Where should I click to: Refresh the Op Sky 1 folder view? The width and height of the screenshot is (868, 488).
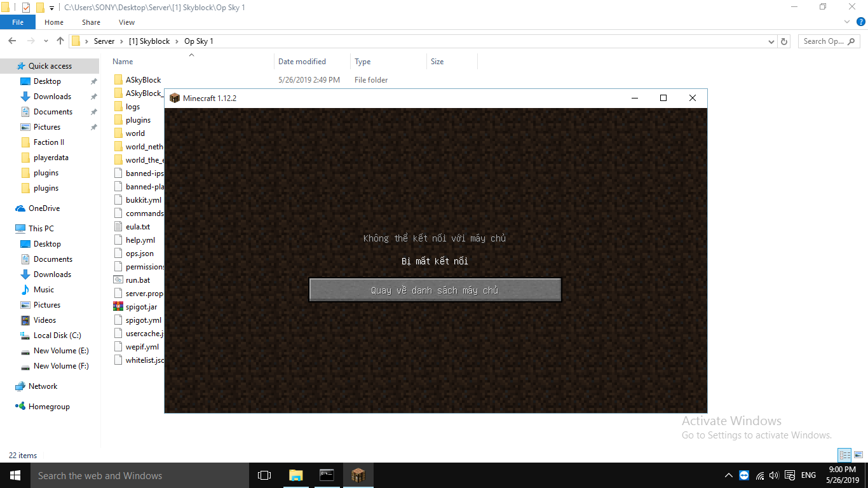784,41
